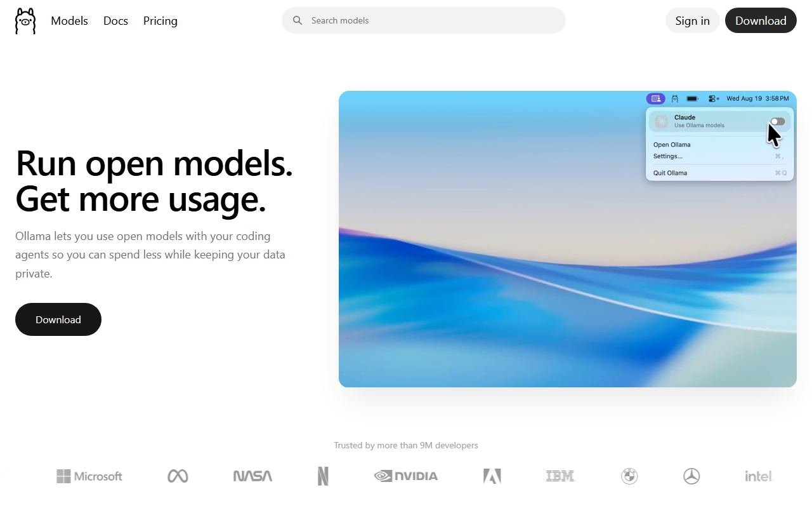Click the Microsoft logo
The width and height of the screenshot is (812, 508).
point(89,476)
